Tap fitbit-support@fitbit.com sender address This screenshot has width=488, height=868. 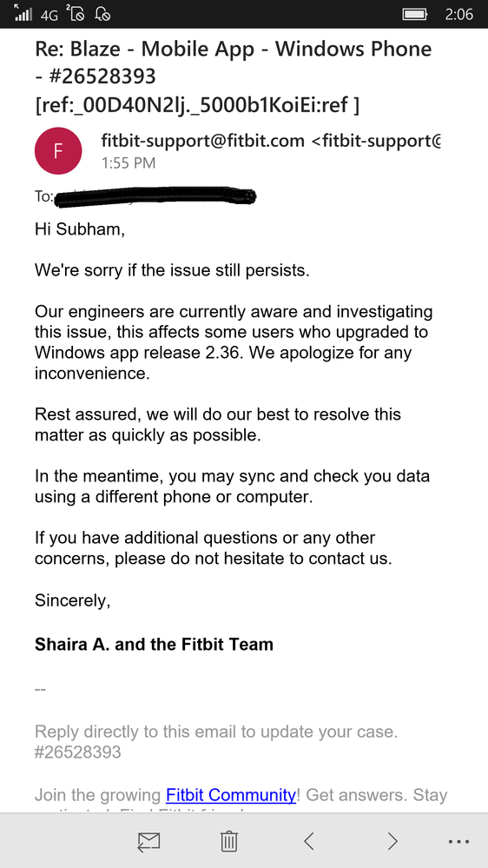[x=202, y=141]
